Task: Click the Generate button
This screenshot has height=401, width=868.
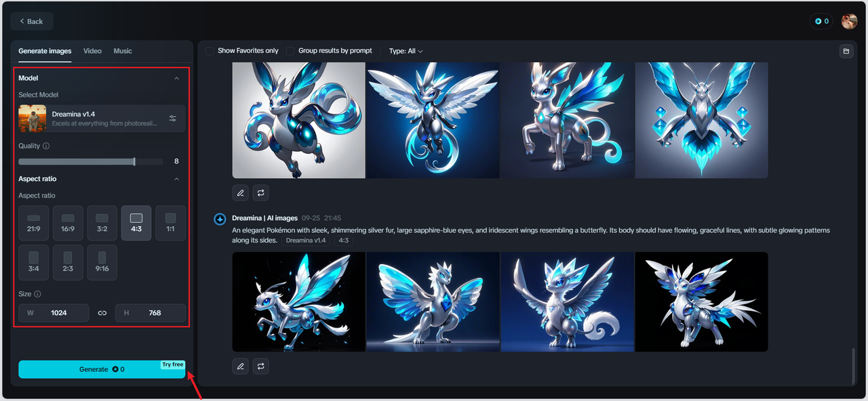Action: coord(102,369)
